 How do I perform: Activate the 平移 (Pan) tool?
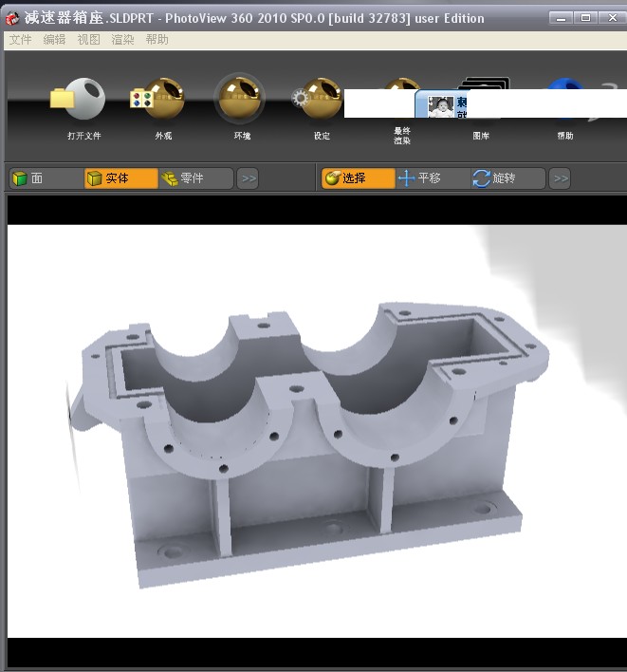point(433,178)
